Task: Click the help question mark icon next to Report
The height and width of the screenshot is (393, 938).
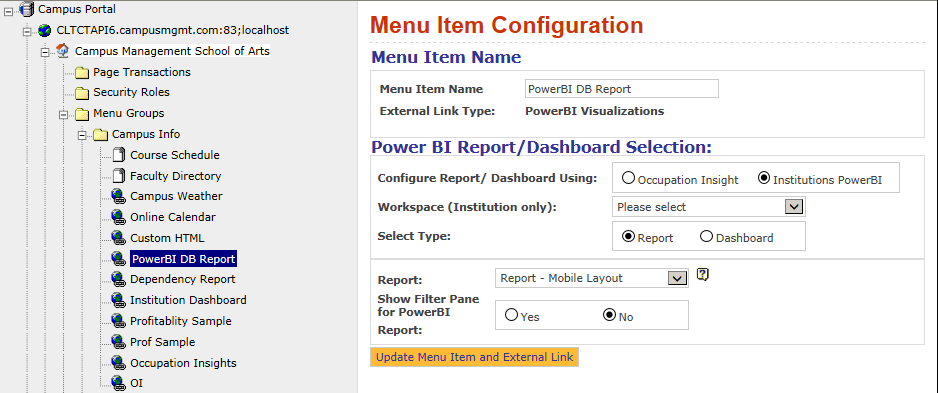Action: [703, 275]
